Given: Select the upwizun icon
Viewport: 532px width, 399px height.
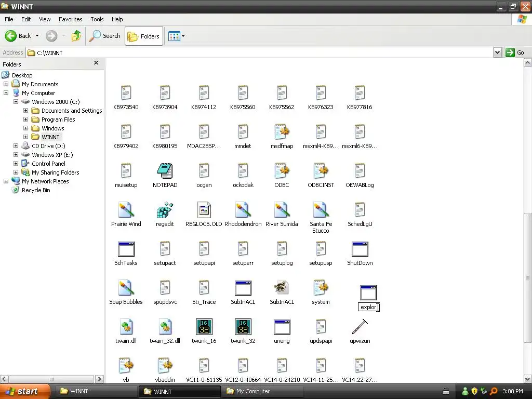Looking at the screenshot, I should [360, 327].
